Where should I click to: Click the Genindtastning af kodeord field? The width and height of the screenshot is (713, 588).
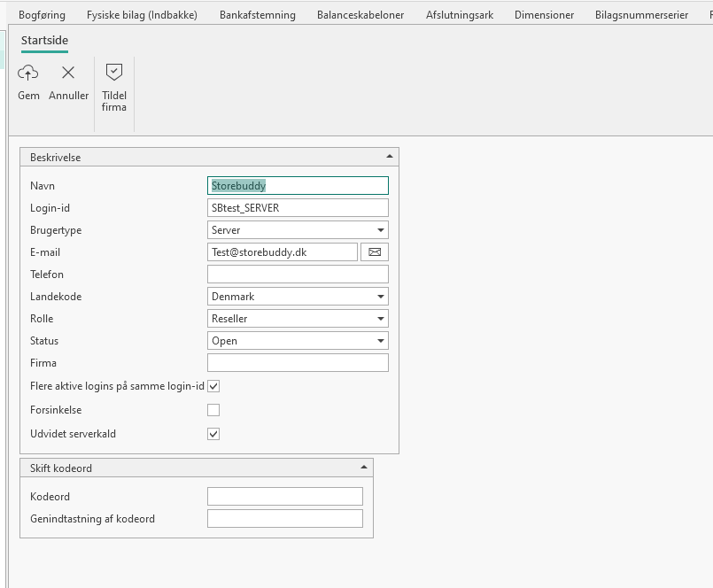(284, 518)
